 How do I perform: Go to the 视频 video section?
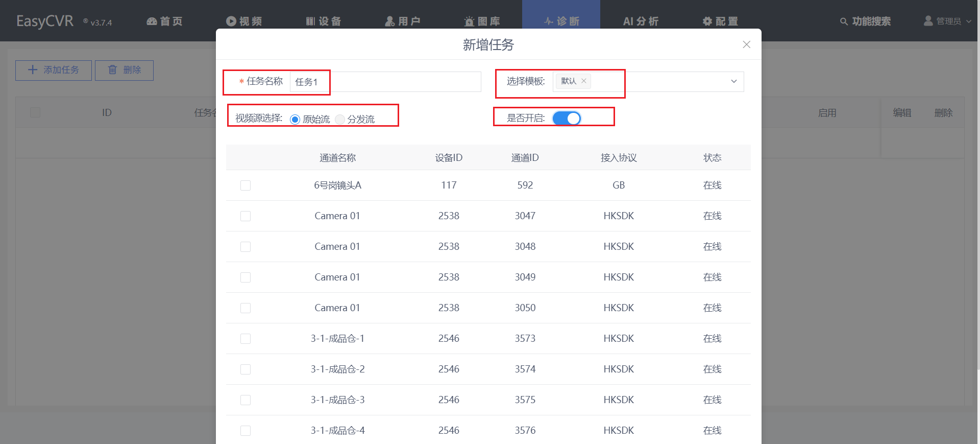click(244, 21)
